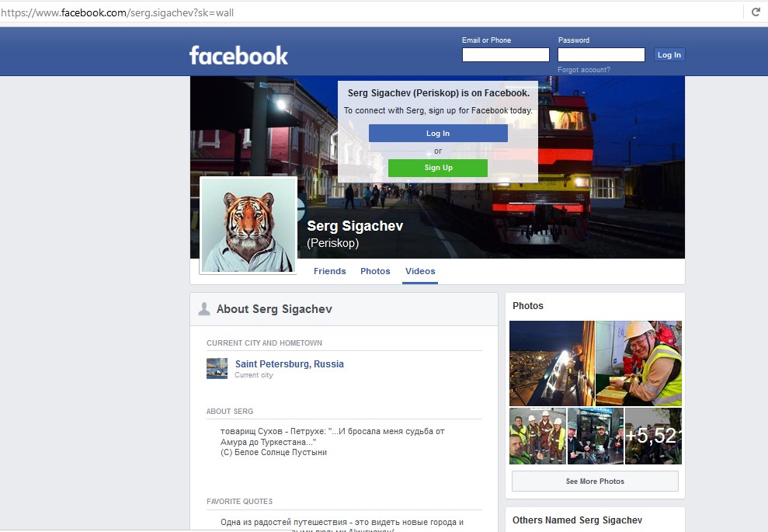Click the 'FAVORITE QUOTES' section label
Viewport: 768px width, 532px height.
[x=239, y=502]
